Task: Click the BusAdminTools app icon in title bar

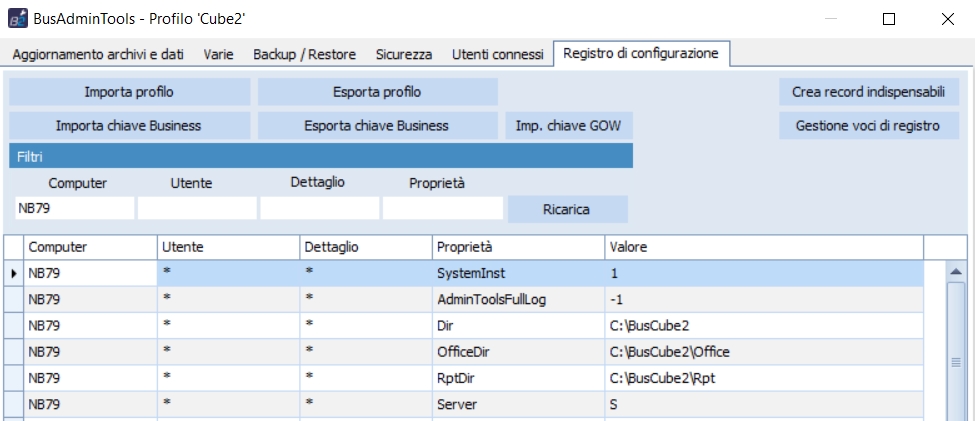Action: (x=19, y=19)
